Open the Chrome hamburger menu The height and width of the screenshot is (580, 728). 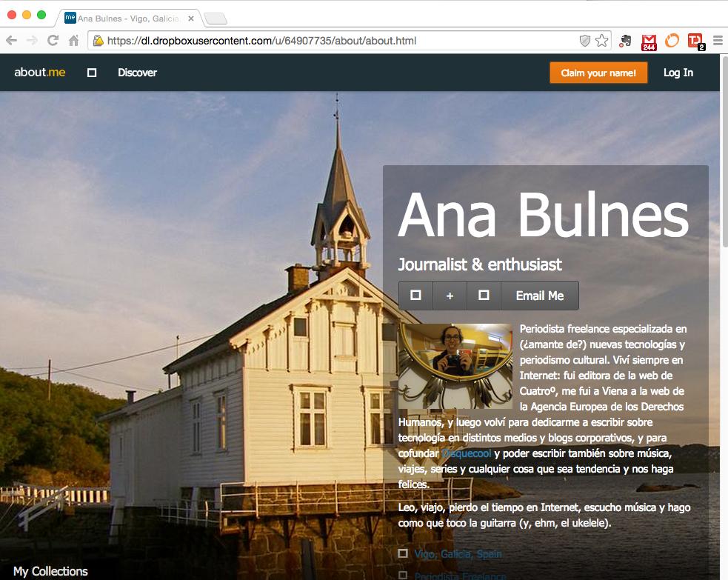tap(717, 41)
